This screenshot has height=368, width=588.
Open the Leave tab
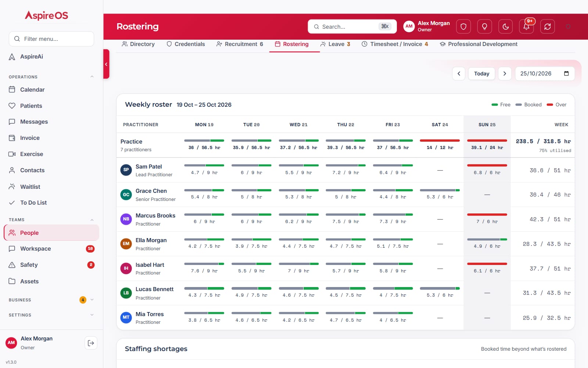(335, 44)
